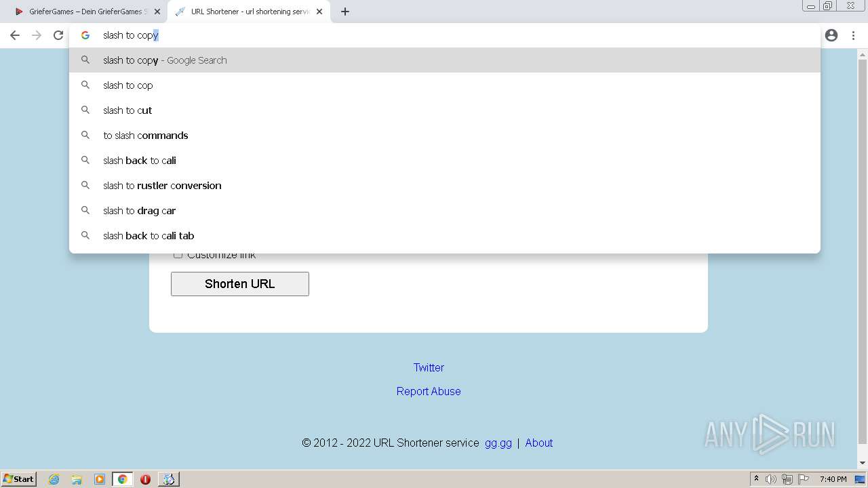Select suggestion 'to slash commands'
Screen dimensions: 868x488
click(x=445, y=136)
